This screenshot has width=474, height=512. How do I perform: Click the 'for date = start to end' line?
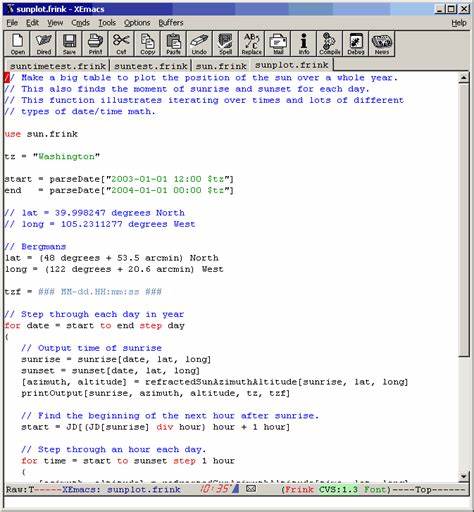pos(94,326)
